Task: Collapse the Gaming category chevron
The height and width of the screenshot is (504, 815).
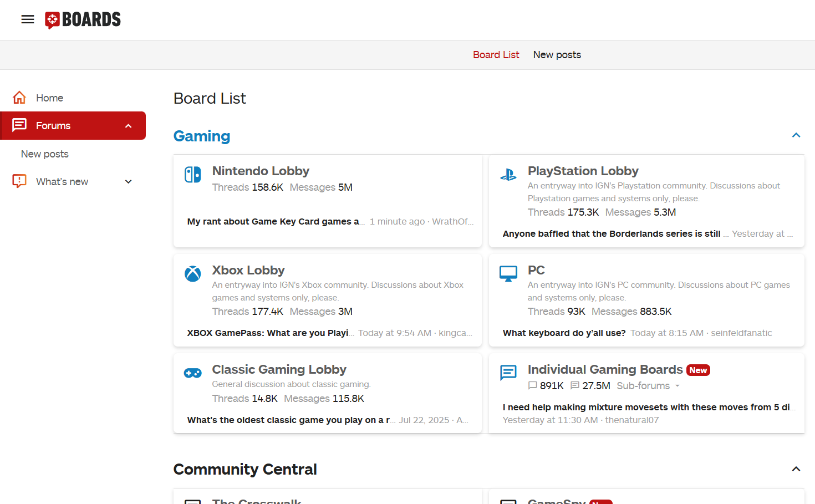Action: pos(796,135)
